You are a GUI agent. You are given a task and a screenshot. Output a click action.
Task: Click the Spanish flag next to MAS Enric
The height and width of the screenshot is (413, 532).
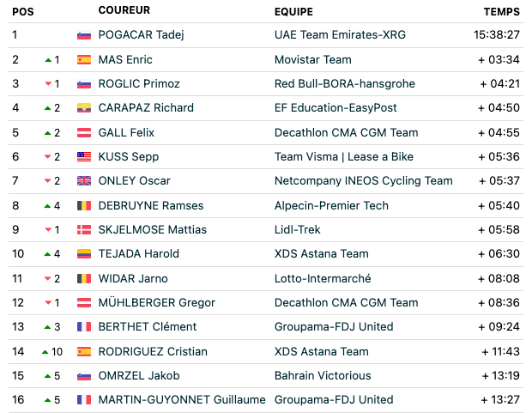pos(84,60)
